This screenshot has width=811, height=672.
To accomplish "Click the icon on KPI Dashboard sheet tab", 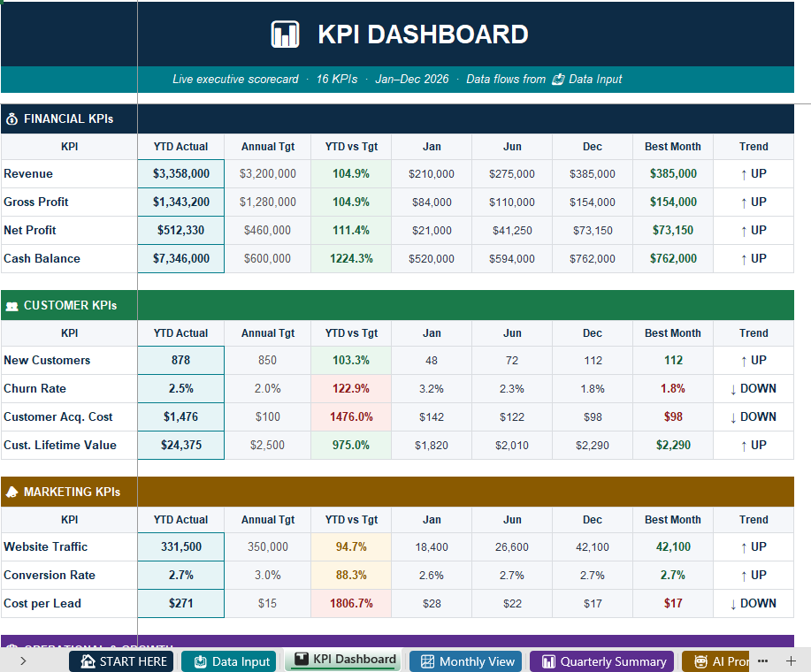I will (302, 659).
